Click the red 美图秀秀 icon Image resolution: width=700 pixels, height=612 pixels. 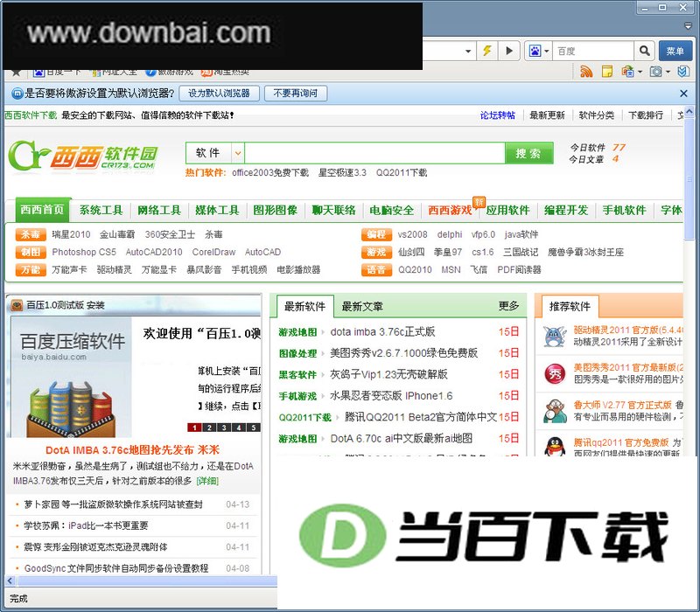pyautogui.click(x=555, y=373)
